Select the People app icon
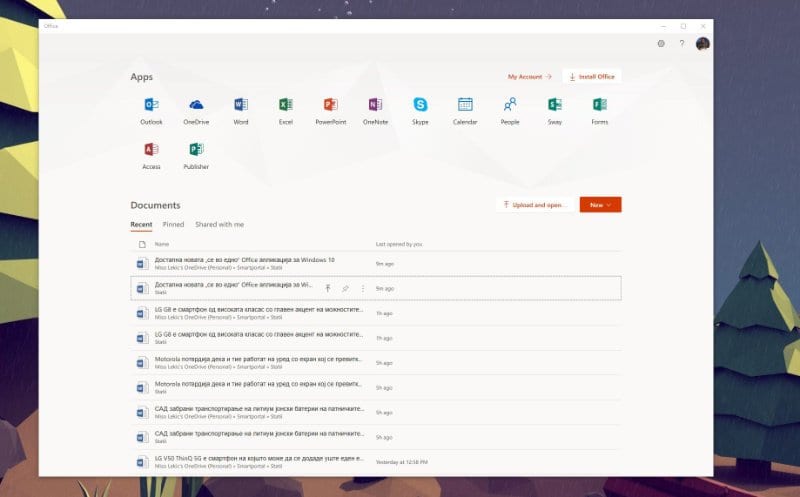This screenshot has height=497, width=800. (x=510, y=111)
